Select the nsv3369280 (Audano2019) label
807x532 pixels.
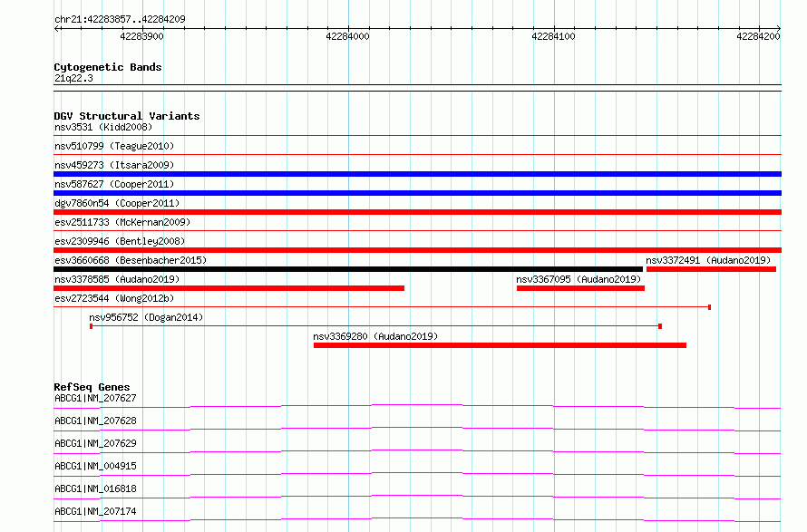click(375, 336)
